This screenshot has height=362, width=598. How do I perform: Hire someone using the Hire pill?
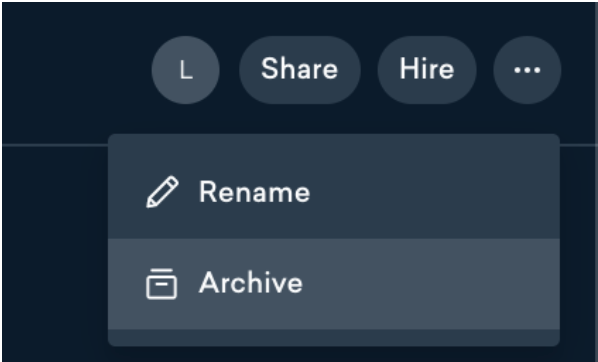(x=427, y=70)
